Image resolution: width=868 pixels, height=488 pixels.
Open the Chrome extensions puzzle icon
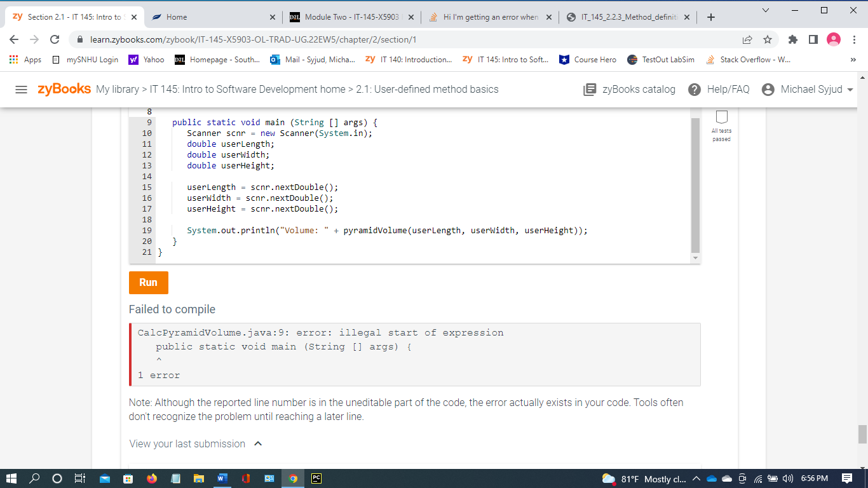(792, 39)
